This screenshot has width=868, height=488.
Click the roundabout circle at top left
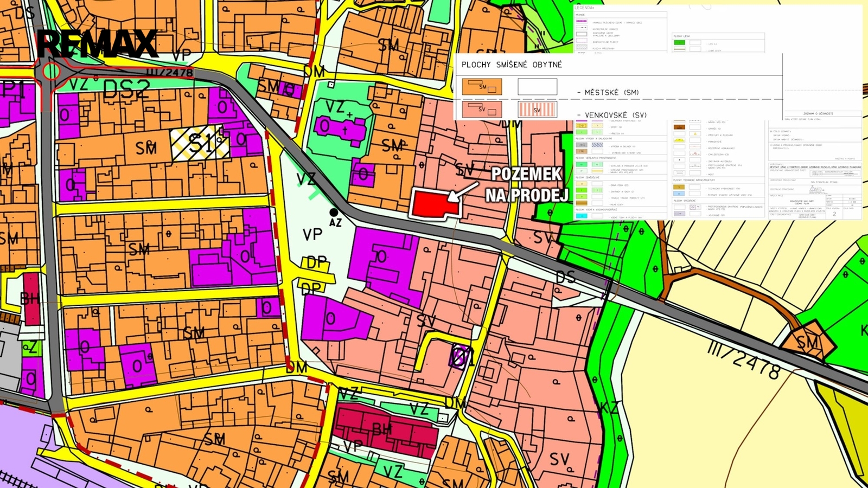(52, 71)
